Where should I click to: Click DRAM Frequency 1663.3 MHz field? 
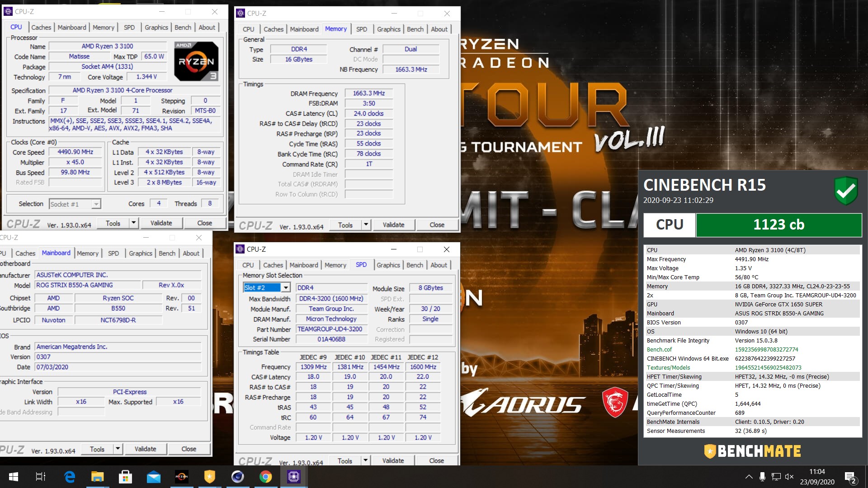click(369, 93)
